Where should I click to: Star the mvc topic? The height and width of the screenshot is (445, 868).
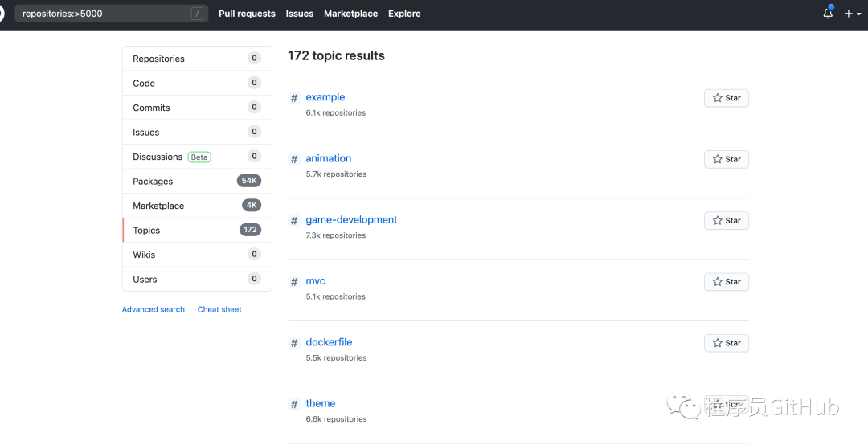[727, 282]
